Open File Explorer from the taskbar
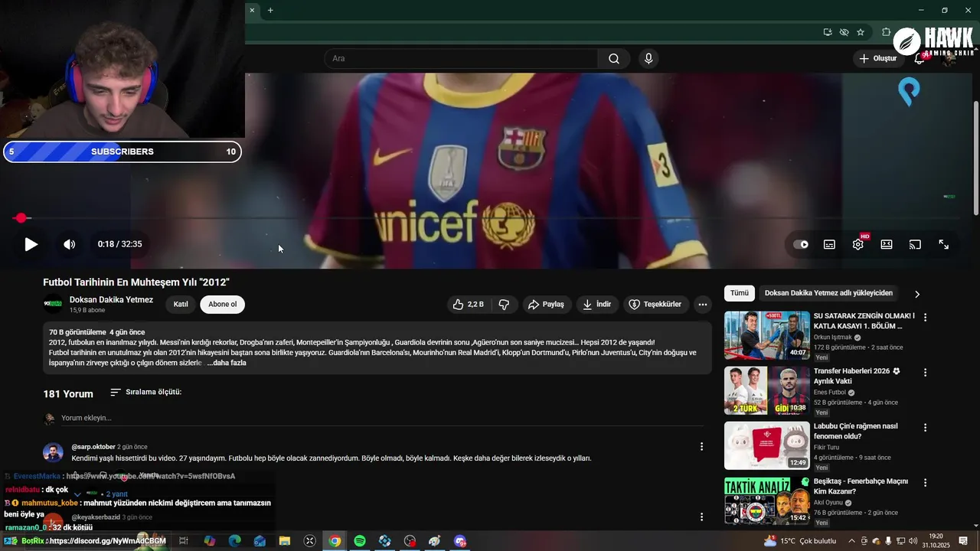This screenshot has width=980, height=551. (x=284, y=541)
